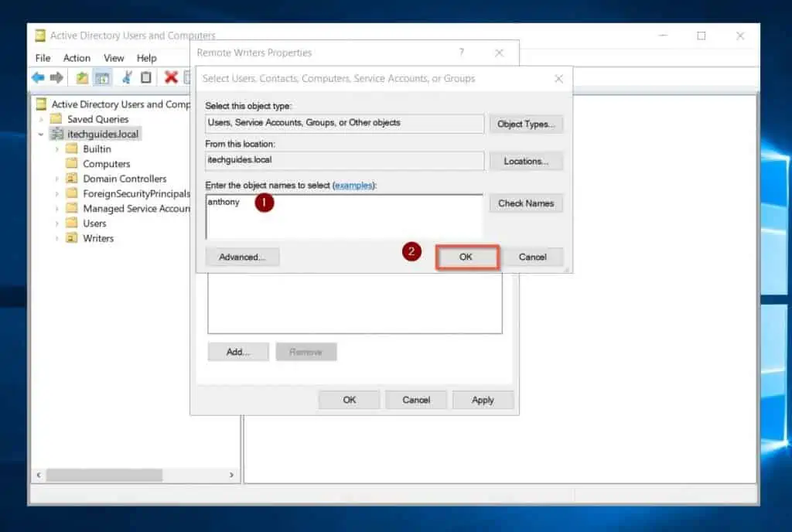Click OK in Remote Writers Properties dialog

coord(349,400)
